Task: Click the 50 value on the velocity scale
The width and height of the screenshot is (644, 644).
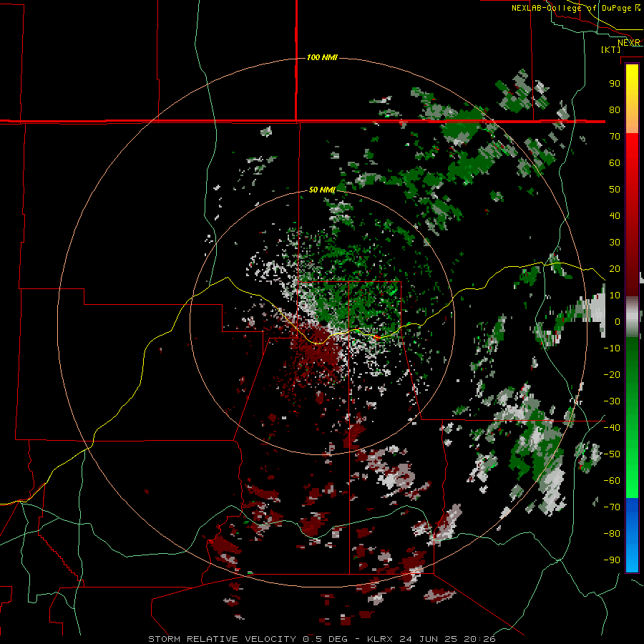Action: (615, 190)
